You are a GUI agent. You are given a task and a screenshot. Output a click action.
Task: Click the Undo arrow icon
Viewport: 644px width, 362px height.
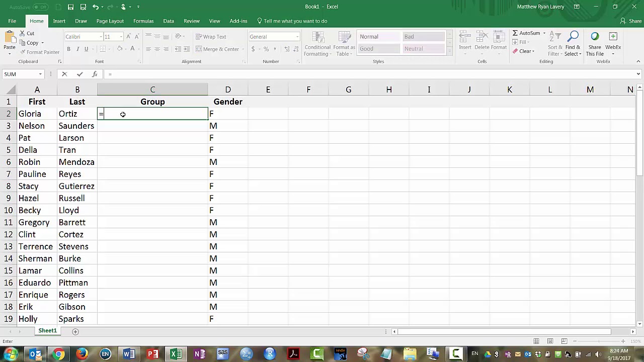coord(95,7)
